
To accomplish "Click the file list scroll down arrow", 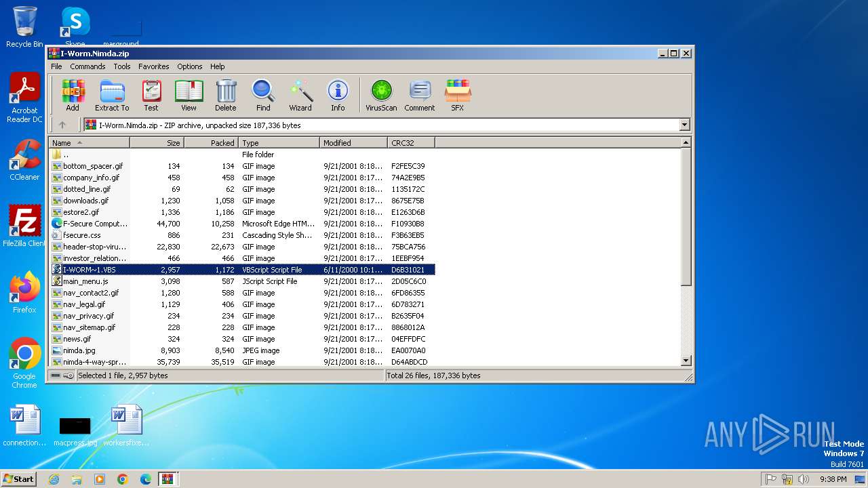I will pos(686,361).
